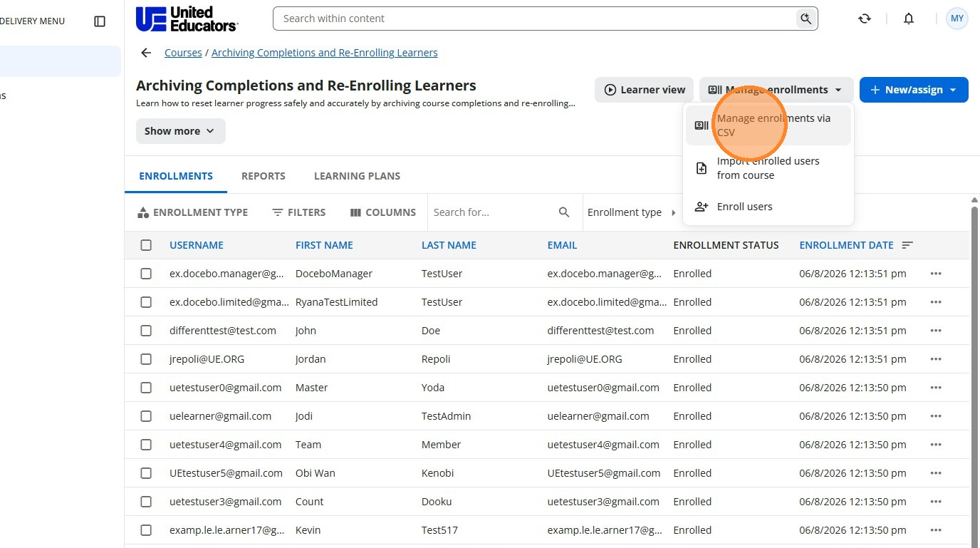
Task: Open three-dot menu for John Doe
Action: coord(936,331)
